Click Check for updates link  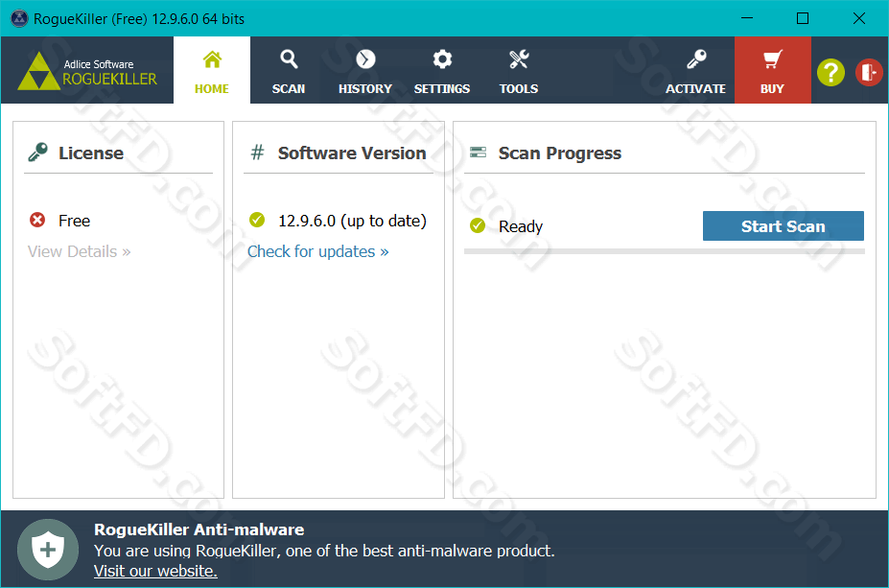pyautogui.click(x=318, y=251)
